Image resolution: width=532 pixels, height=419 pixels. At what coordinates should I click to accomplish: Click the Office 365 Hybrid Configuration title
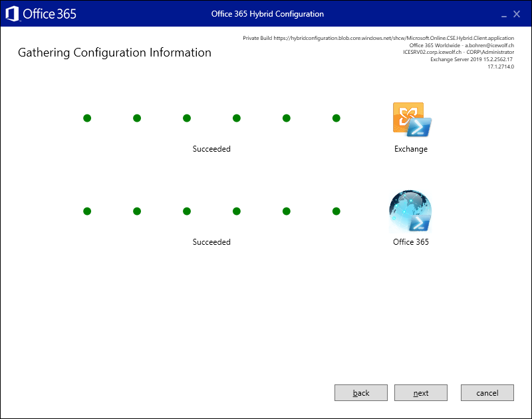click(267, 14)
